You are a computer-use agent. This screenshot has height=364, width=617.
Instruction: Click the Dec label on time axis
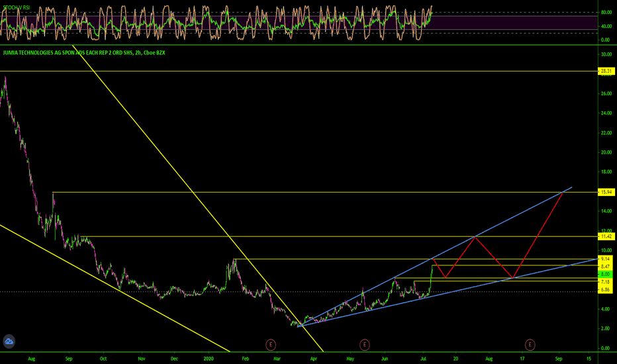[174, 359]
